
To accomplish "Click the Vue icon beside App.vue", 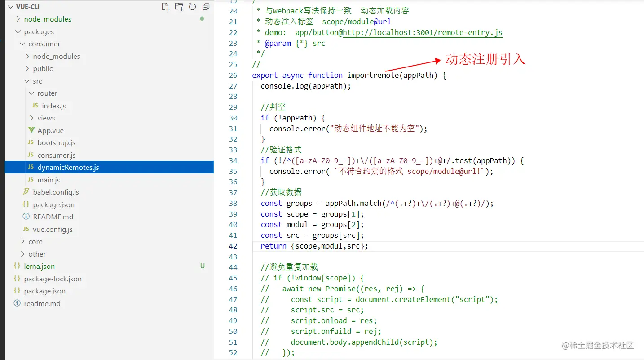I will click(x=31, y=130).
